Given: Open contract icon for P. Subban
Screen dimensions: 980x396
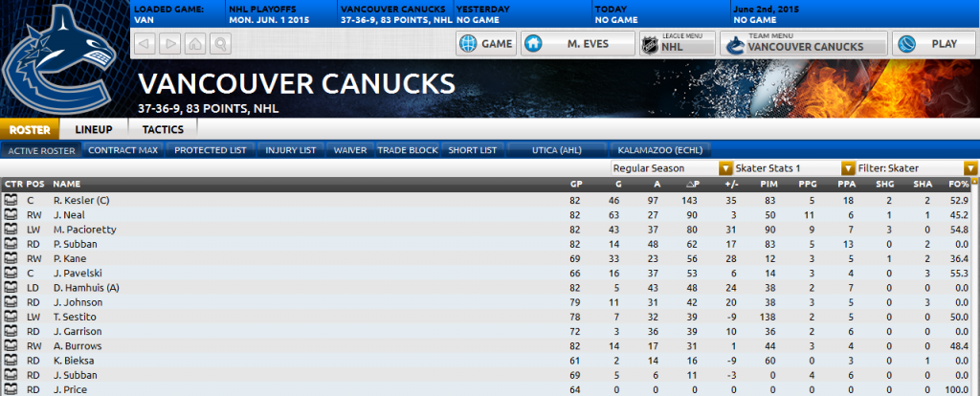Looking at the screenshot, I should coord(10,244).
